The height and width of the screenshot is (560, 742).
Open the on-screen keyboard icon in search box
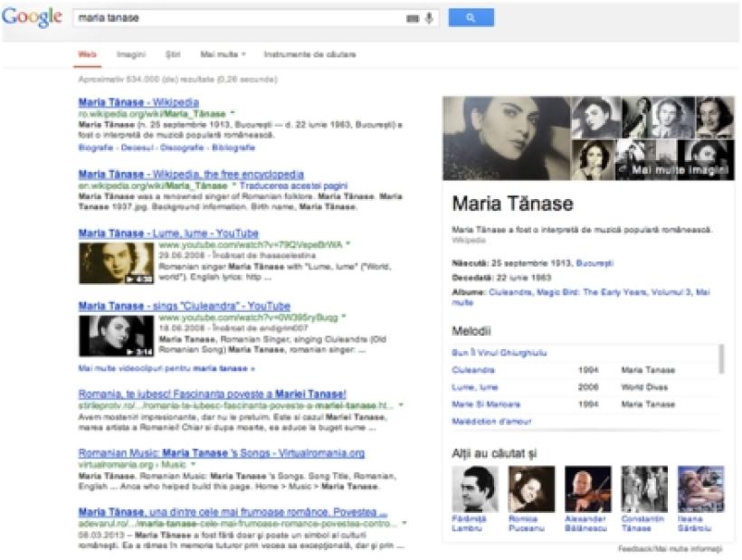tap(413, 18)
